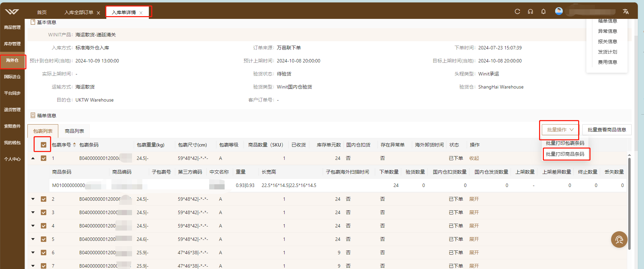Screen dimensions: 644x269
Task: Click the 基本信息 section icon
Action: pos(33,22)
